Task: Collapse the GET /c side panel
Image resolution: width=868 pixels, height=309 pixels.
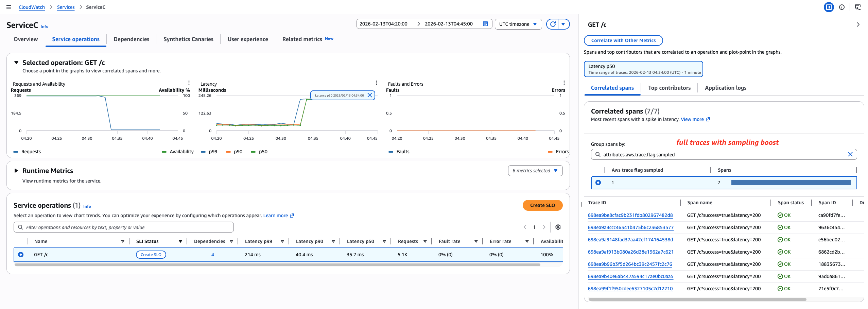Action: [858, 25]
